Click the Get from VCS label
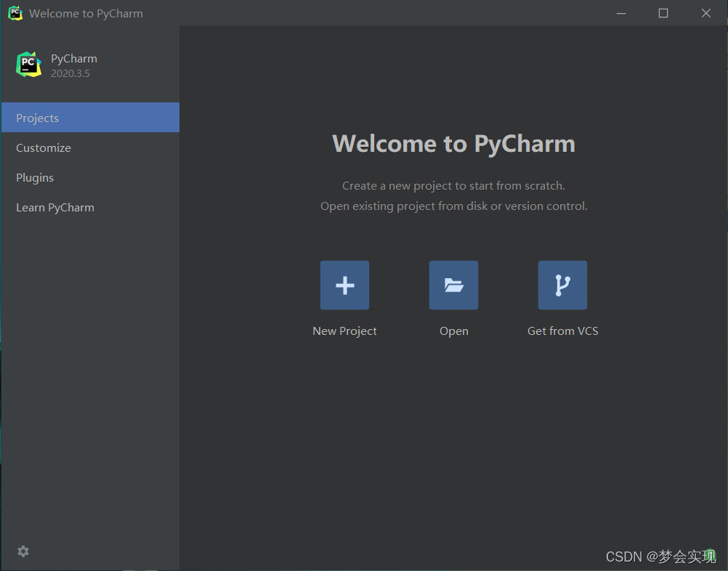The width and height of the screenshot is (728, 571). pos(563,331)
